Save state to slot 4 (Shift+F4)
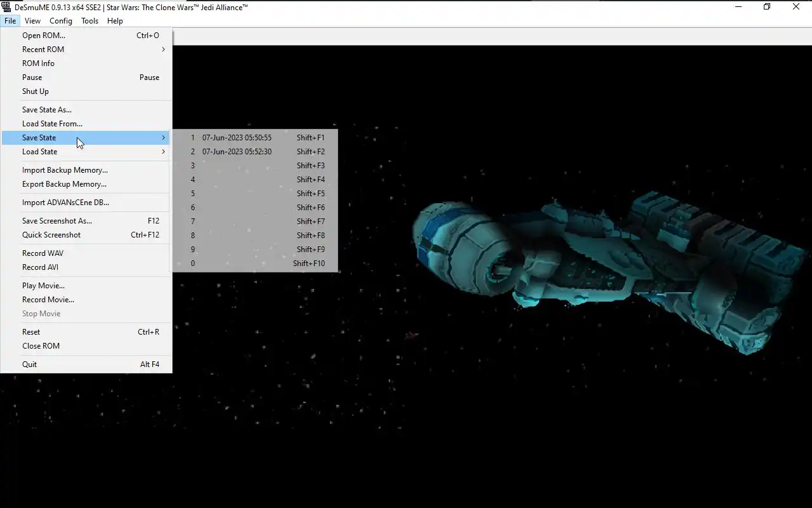Screen dimensions: 812x508 [255, 180]
